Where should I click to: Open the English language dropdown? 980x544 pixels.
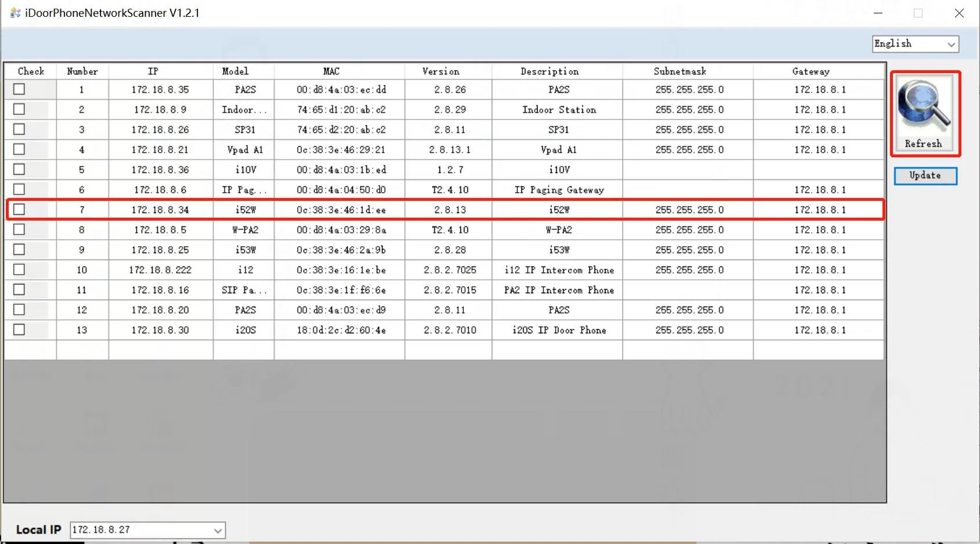point(951,44)
